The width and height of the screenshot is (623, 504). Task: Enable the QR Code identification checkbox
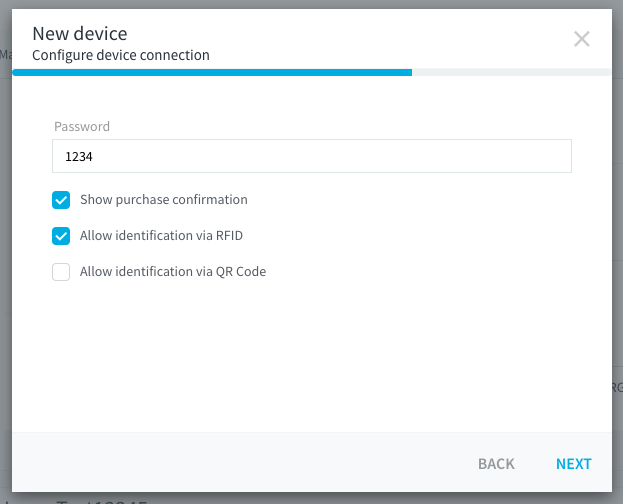pos(61,272)
